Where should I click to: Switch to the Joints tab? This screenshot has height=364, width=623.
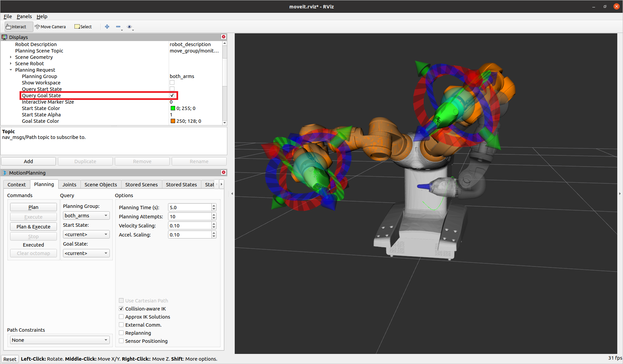69,185
